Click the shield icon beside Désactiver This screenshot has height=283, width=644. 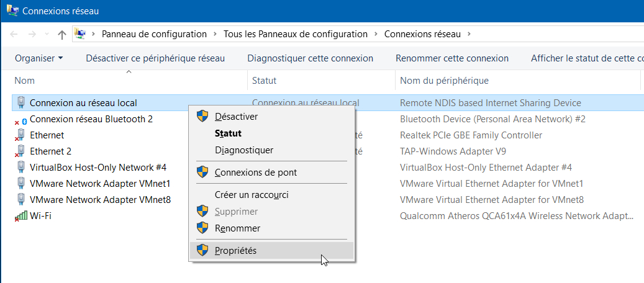click(203, 117)
